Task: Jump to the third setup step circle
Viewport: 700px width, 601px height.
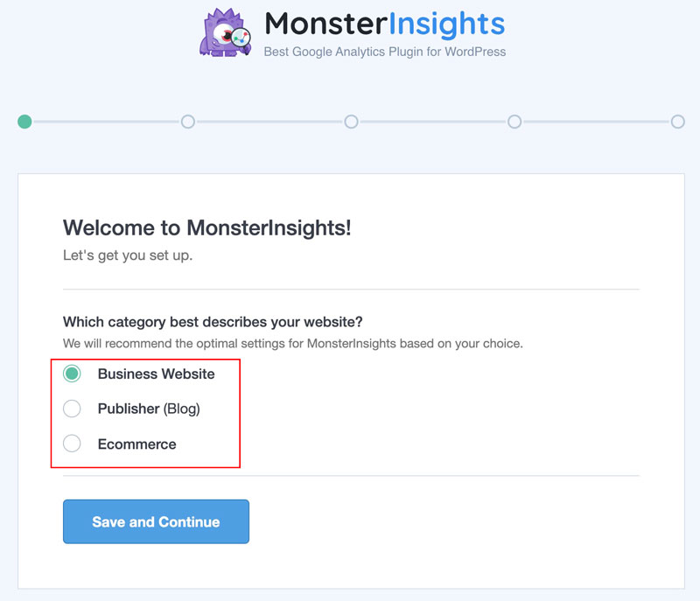Action: [351, 122]
